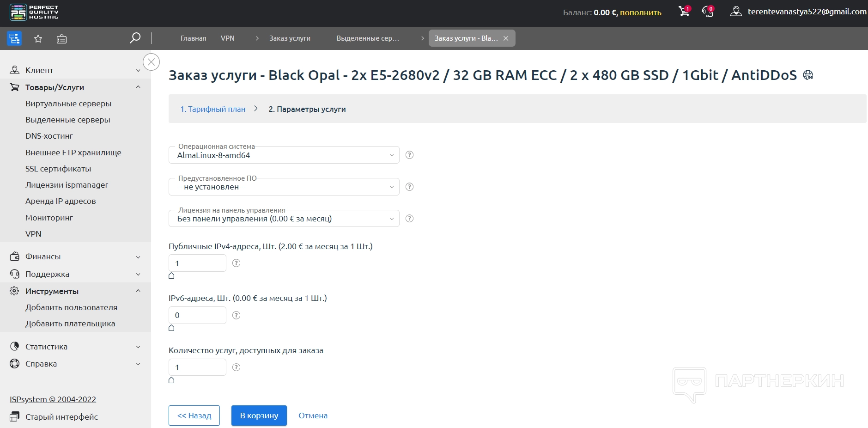Select Добавить плательщика in sidebar
This screenshot has width=868, height=428.
pos(70,324)
